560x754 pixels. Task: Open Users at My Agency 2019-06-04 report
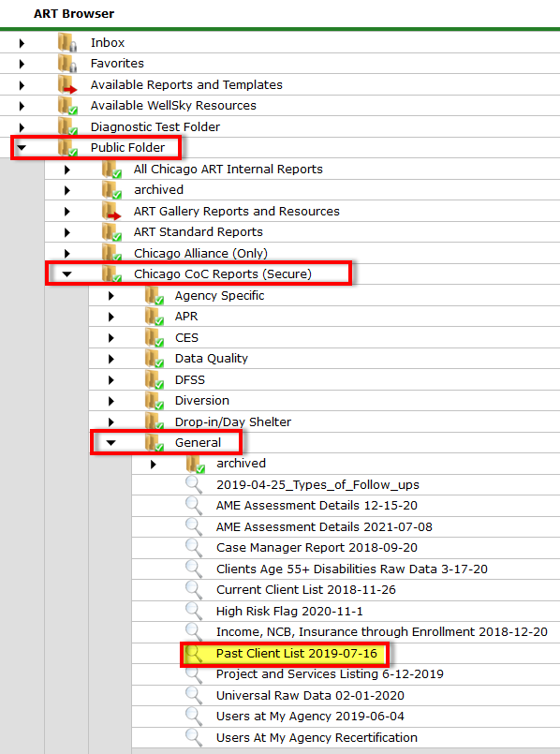[310, 717]
